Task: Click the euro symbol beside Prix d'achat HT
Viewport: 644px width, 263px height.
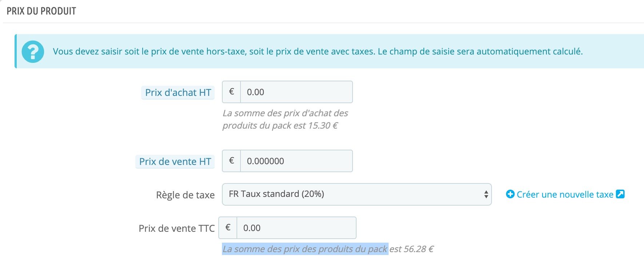Action: (x=231, y=92)
